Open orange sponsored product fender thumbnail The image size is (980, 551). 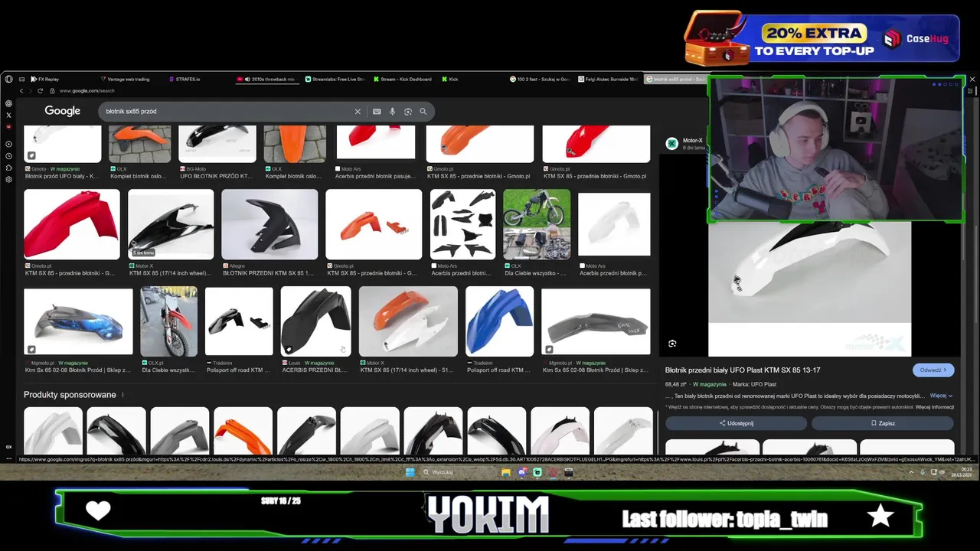[x=243, y=431]
